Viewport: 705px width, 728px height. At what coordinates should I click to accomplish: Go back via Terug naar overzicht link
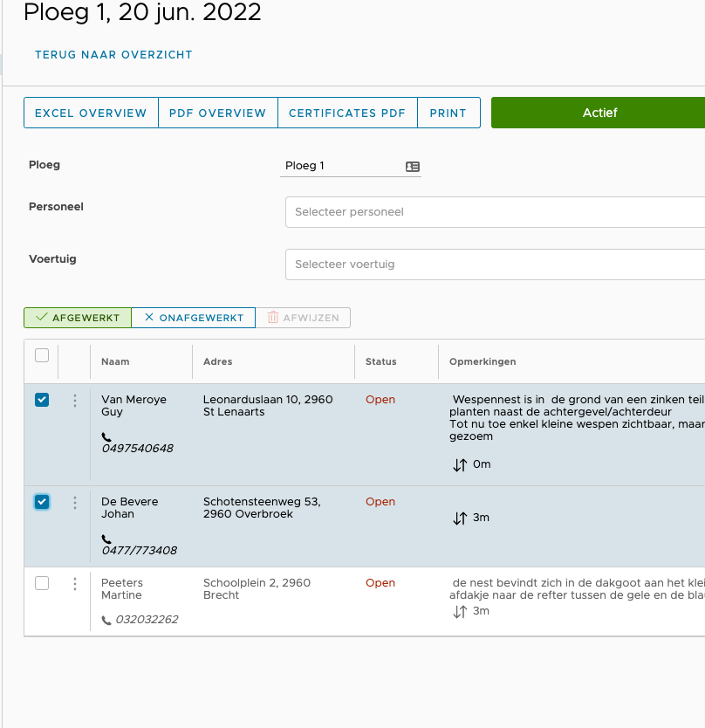coord(113,55)
